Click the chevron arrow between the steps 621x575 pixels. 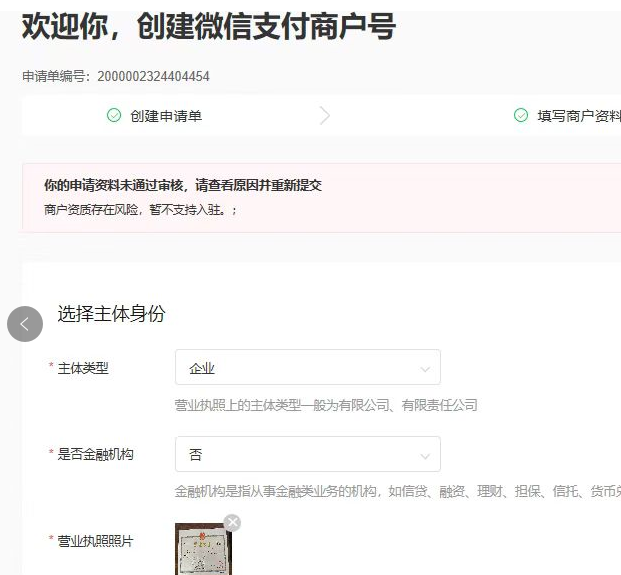point(325,116)
